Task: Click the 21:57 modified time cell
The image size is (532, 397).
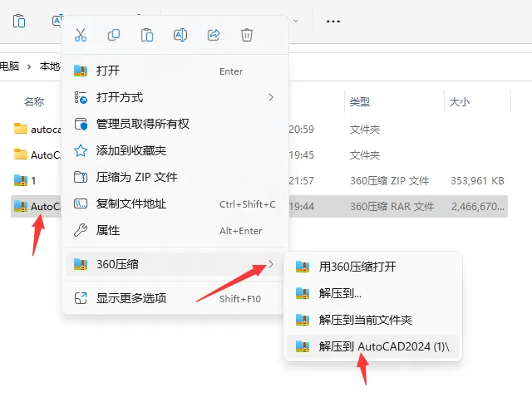Action: click(x=301, y=181)
